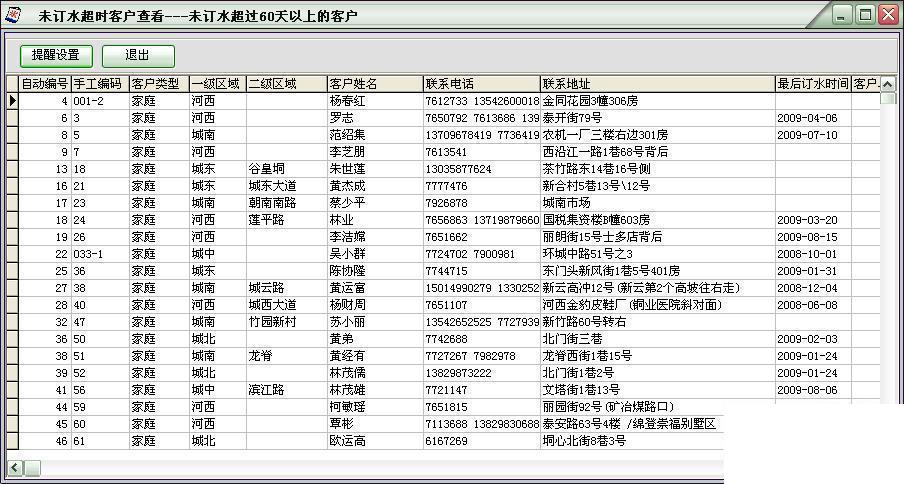Select customer name 柯敏瑶
The width and height of the screenshot is (904, 484).
click(347, 407)
